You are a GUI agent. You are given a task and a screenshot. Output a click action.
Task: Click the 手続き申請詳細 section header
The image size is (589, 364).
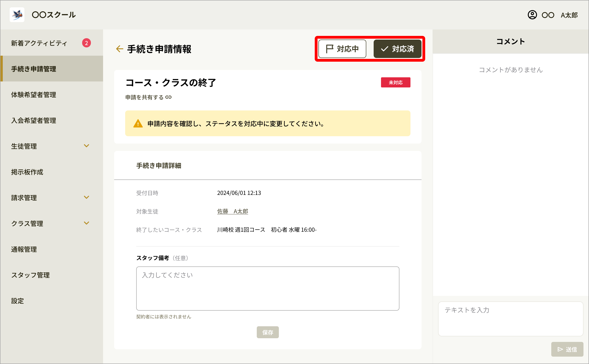(159, 165)
